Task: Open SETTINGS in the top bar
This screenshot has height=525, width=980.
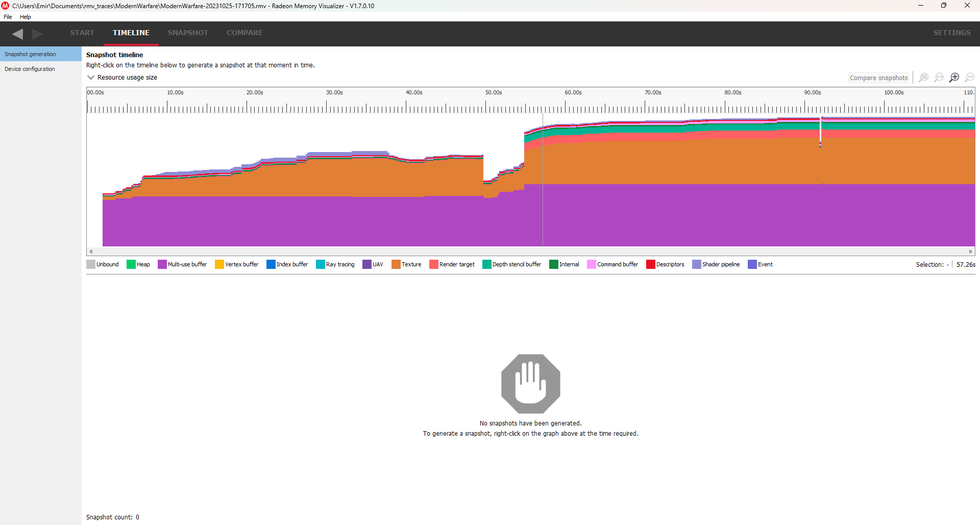Action: point(952,33)
